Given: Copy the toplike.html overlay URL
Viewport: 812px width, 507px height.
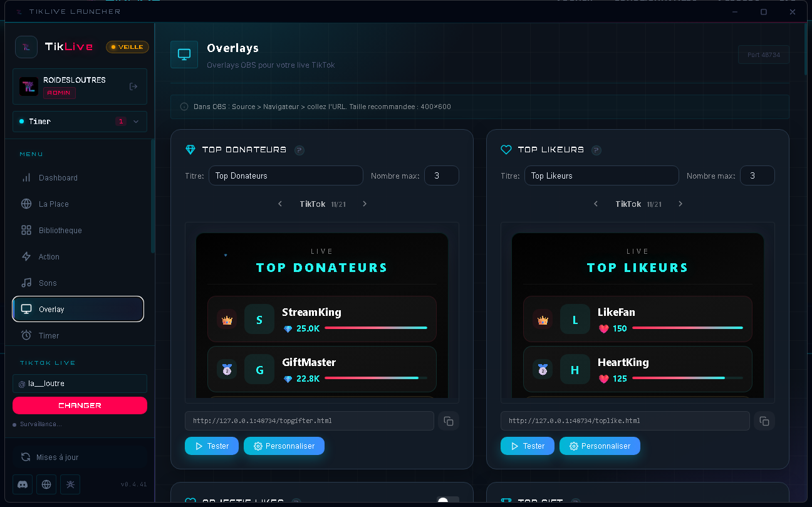Looking at the screenshot, I should pos(764,421).
